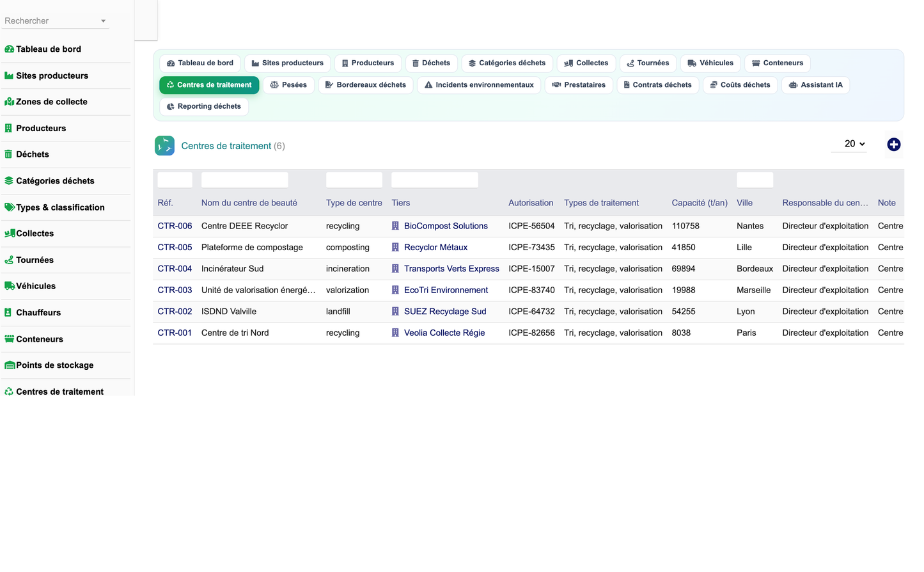Select the Conteneurs tab in top bar
The width and height of the screenshot is (924, 572).
[x=778, y=63]
